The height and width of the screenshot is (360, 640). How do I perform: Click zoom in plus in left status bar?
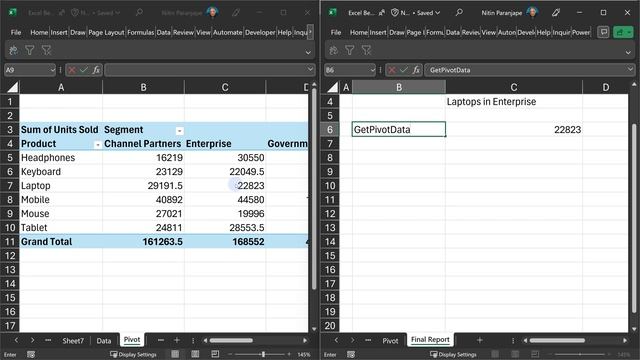point(289,354)
